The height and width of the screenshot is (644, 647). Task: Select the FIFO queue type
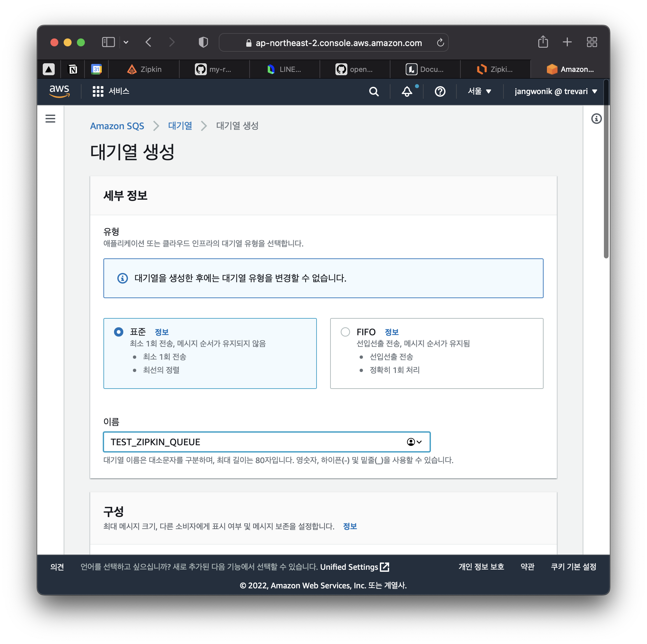(345, 332)
